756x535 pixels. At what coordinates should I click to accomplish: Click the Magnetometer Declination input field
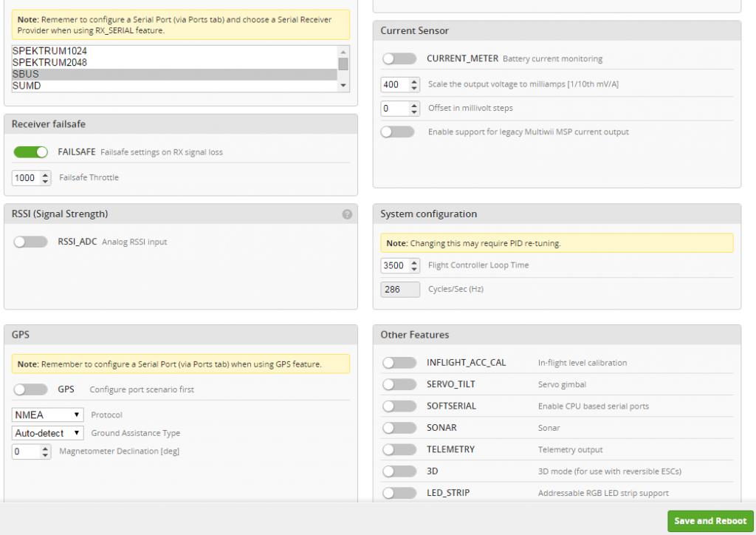pyautogui.click(x=27, y=451)
